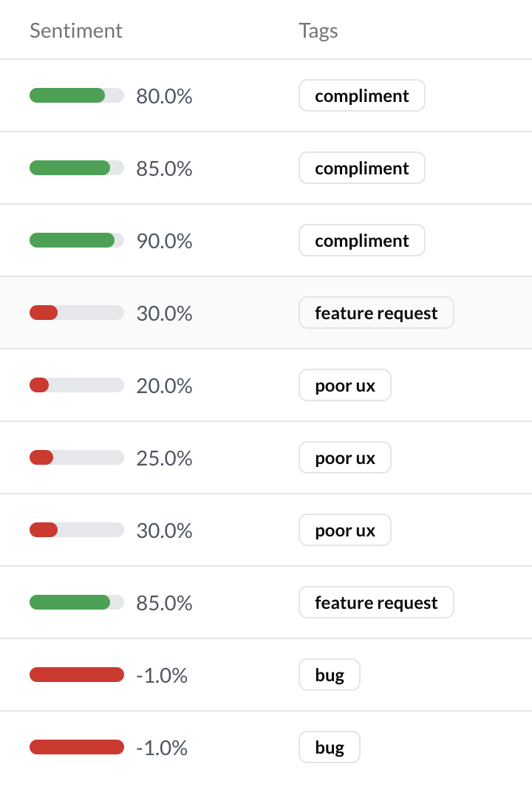The height and width of the screenshot is (798, 532).
Task: Click the green sentiment bar for 80.0%
Action: tap(76, 95)
